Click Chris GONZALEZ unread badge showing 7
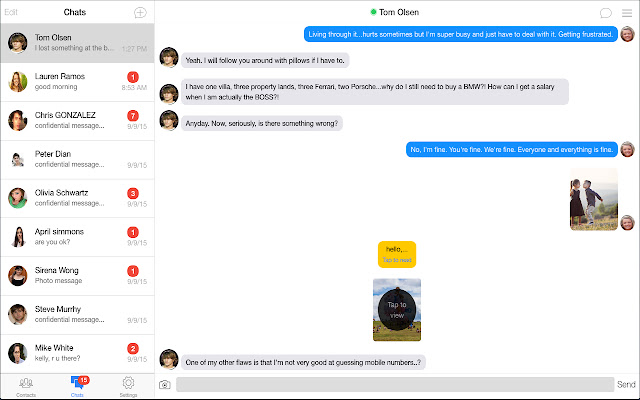Viewport: 640px width, 400px height. click(x=133, y=116)
